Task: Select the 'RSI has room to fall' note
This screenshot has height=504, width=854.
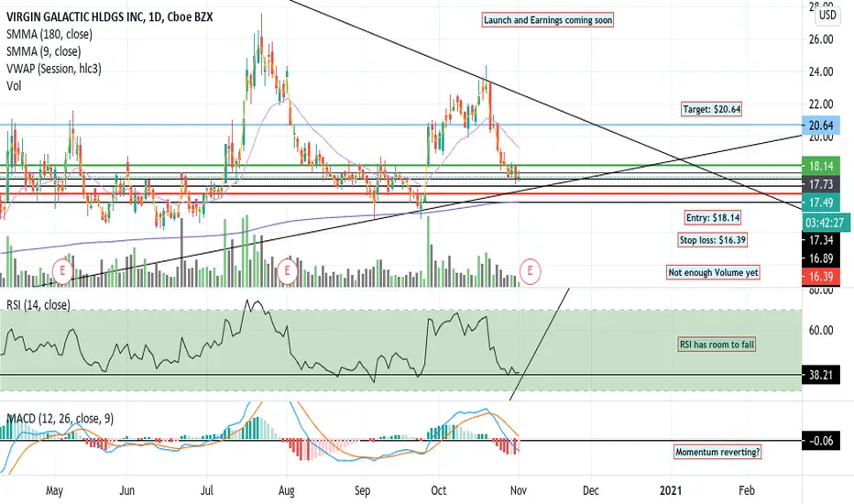Action: [717, 345]
